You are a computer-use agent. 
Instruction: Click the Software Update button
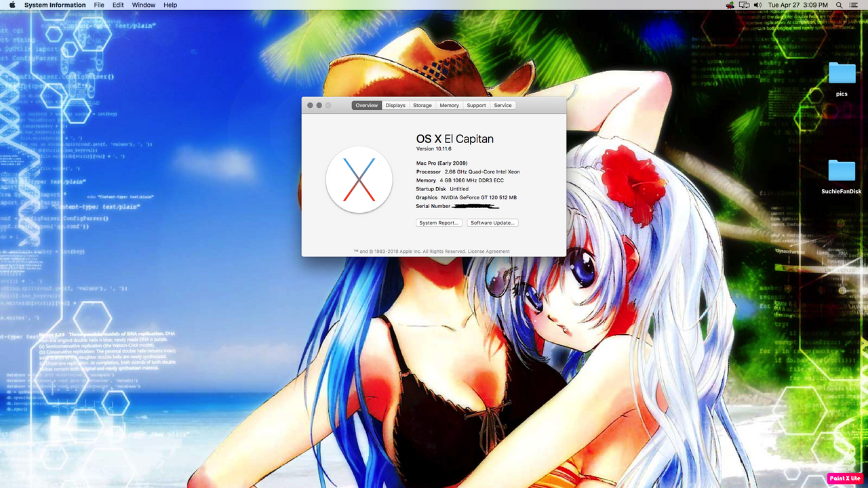pyautogui.click(x=493, y=223)
